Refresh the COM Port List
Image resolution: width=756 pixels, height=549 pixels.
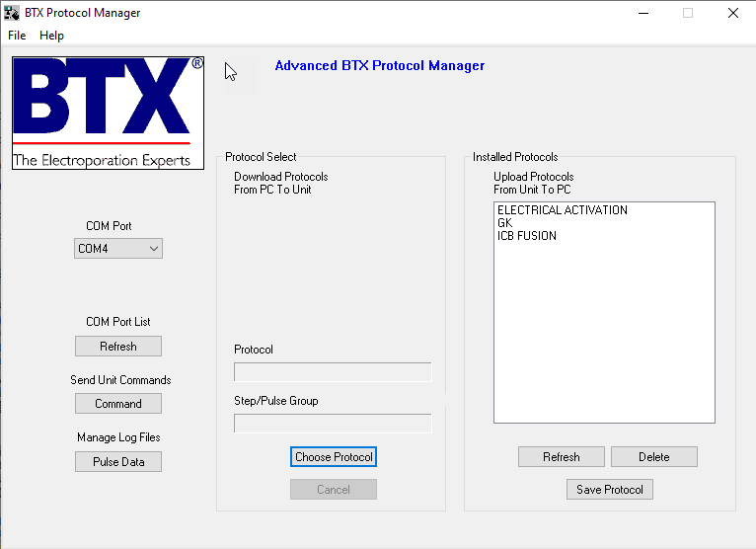coord(118,347)
